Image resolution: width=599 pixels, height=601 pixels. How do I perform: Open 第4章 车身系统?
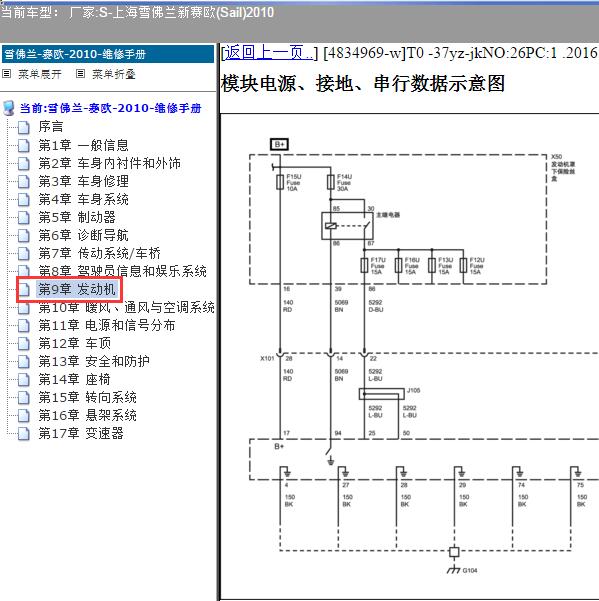pos(84,199)
